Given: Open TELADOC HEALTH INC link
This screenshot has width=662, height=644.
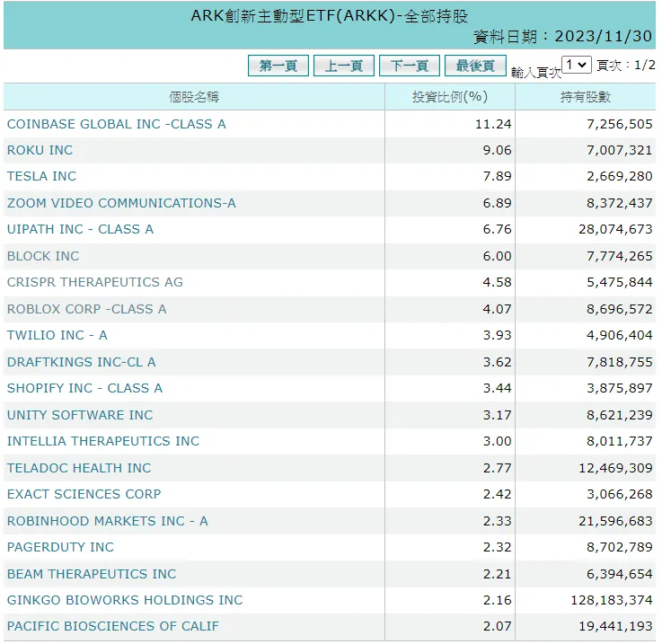Looking at the screenshot, I should point(79,468).
